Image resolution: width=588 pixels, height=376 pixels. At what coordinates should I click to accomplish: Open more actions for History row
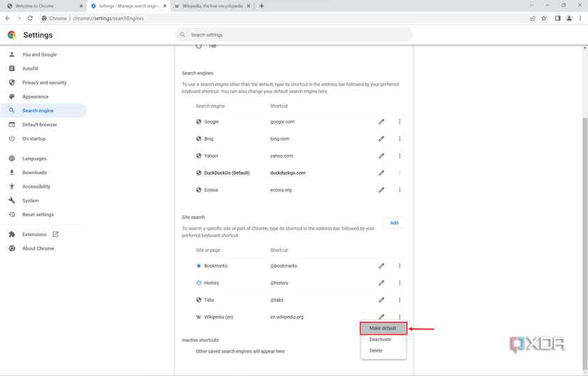400,283
